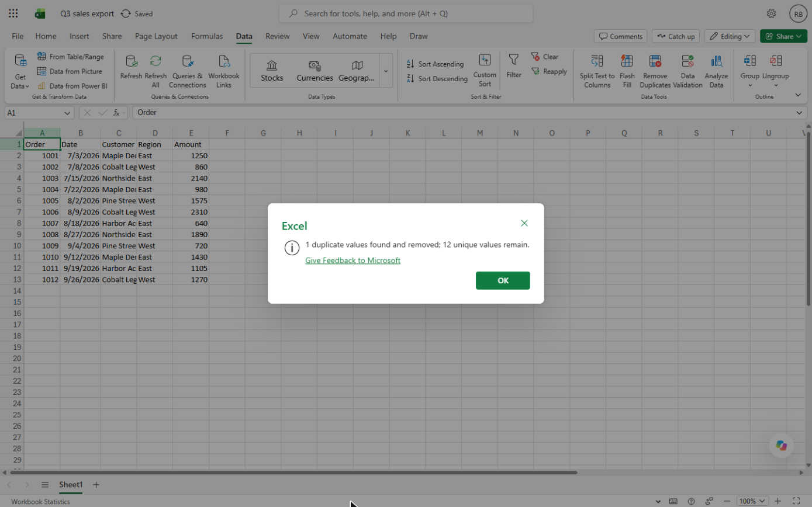Open the app launcher waffle icon
This screenshot has height=507, width=812.
pos(13,13)
